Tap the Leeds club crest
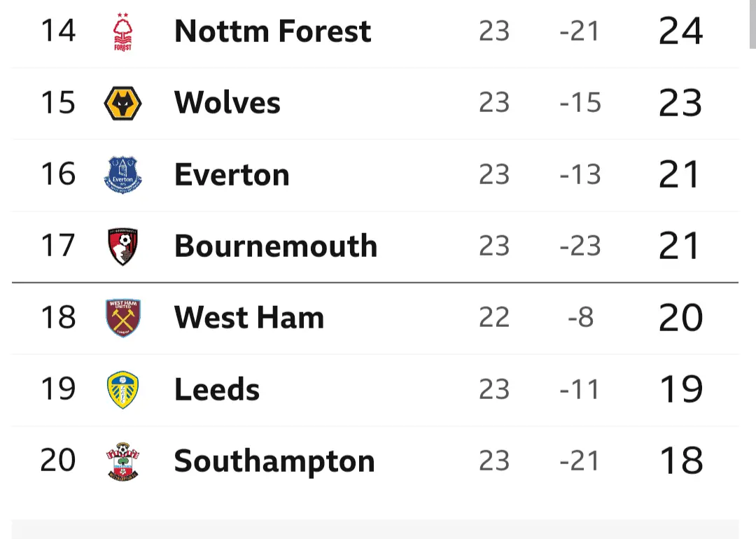The height and width of the screenshot is (539, 756). click(123, 390)
